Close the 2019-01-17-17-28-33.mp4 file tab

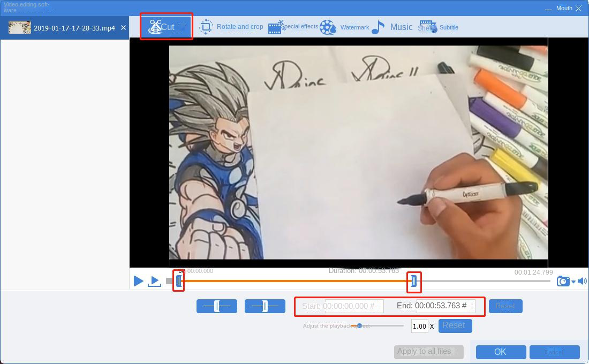click(123, 28)
